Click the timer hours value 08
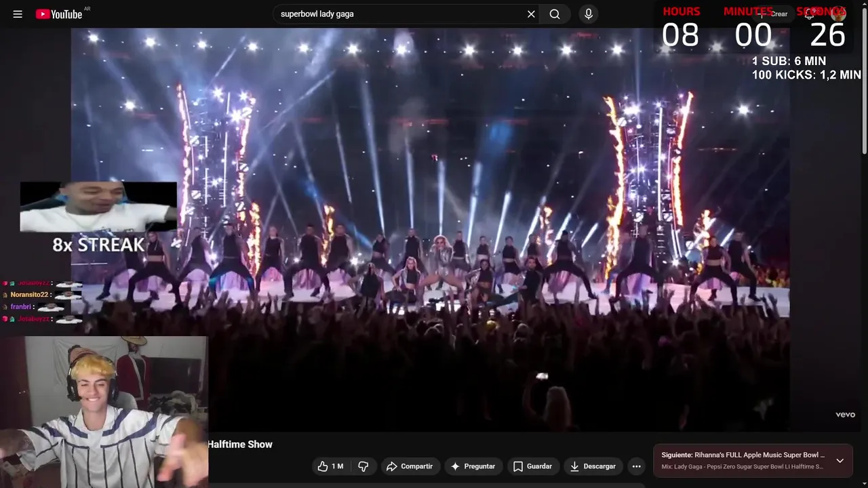868x488 pixels. tap(680, 35)
